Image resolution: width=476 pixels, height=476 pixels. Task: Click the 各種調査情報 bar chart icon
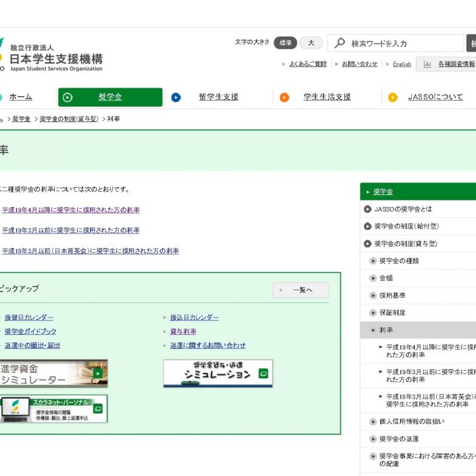(428, 64)
